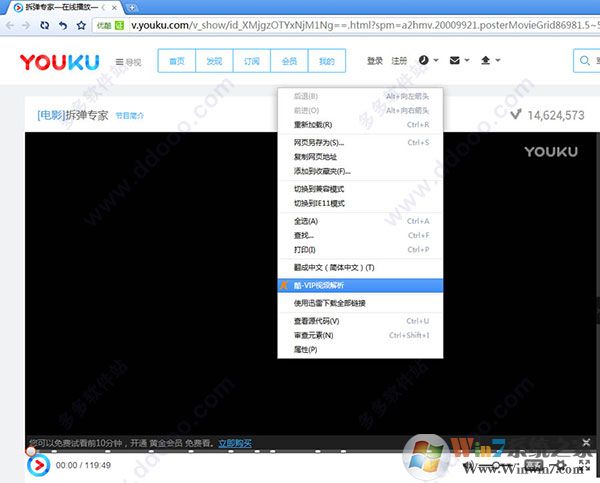Image resolution: width=600 pixels, height=483 pixels.
Task: Toggle player fullscreen icon
Action: [584, 465]
